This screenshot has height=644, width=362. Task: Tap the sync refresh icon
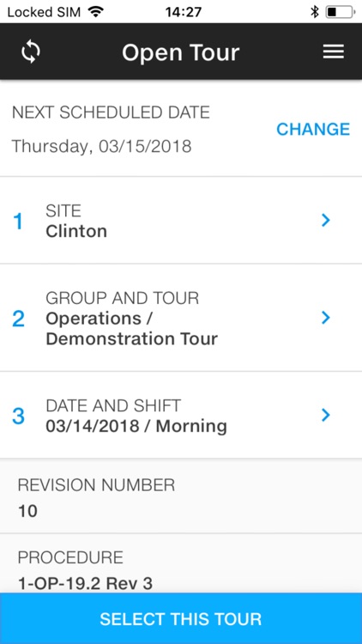point(31,52)
